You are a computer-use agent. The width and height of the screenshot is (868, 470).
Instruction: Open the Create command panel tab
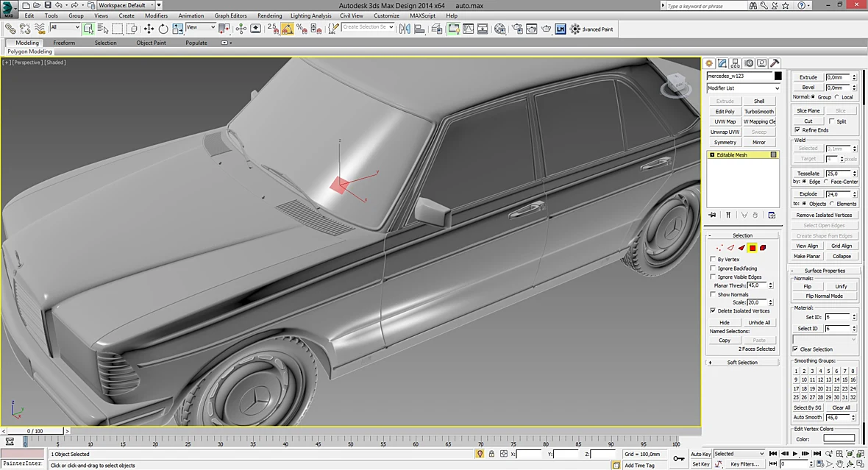pos(708,63)
